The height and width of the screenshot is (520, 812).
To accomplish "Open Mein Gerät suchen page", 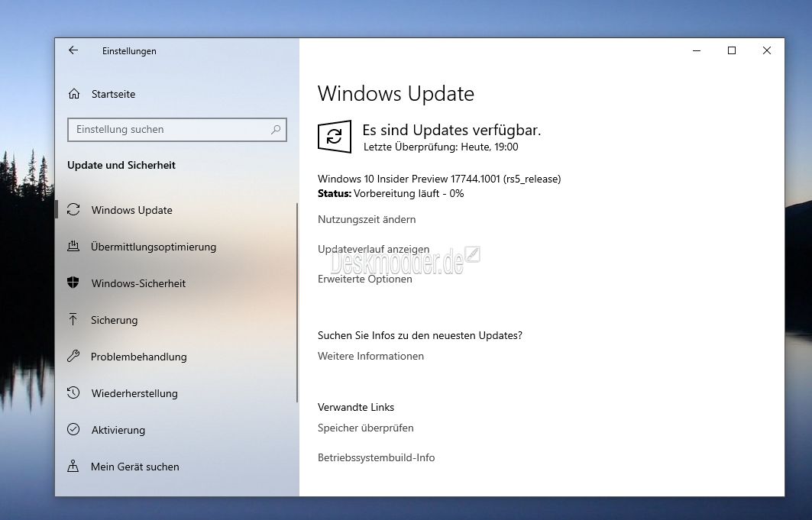I will tap(135, 467).
